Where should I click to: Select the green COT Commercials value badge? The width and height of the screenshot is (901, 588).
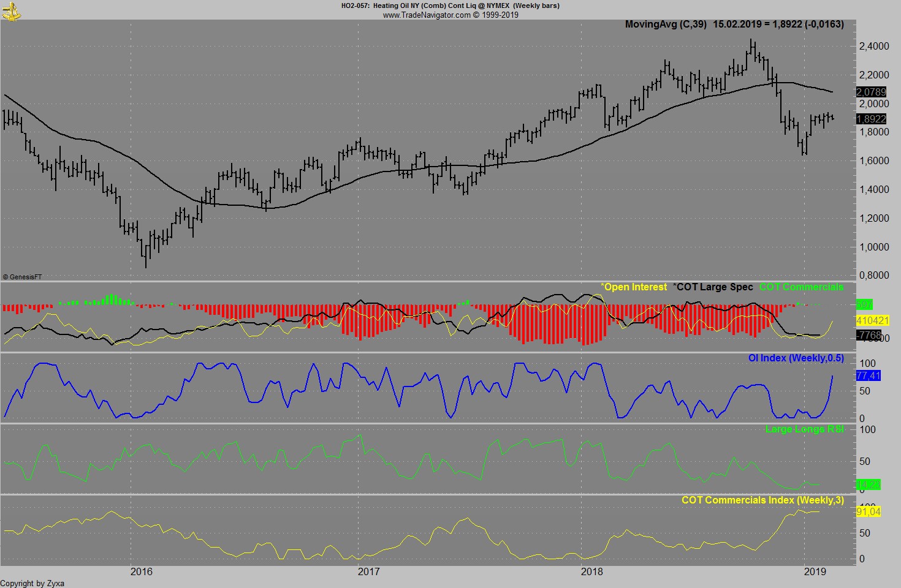click(x=864, y=303)
